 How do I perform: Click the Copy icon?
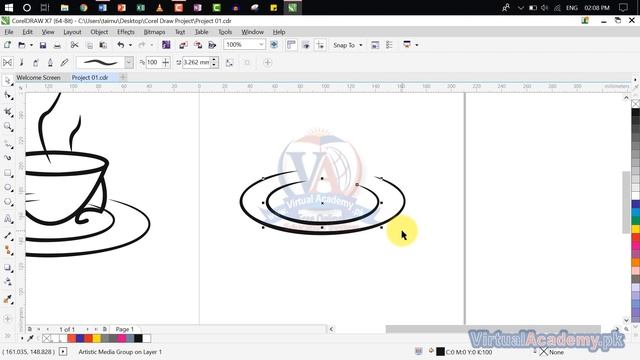click(x=89, y=45)
